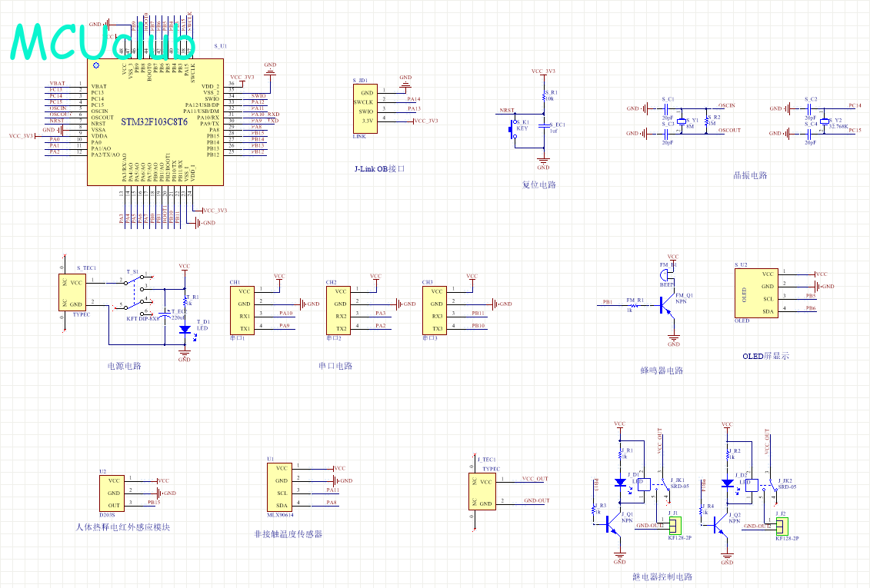The width and height of the screenshot is (870, 588).
Task: Click the FM_R1 1k base resistor
Action: coord(634,305)
